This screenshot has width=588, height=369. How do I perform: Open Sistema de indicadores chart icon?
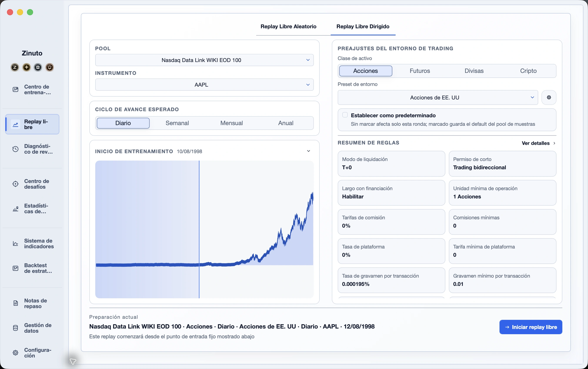(15, 243)
